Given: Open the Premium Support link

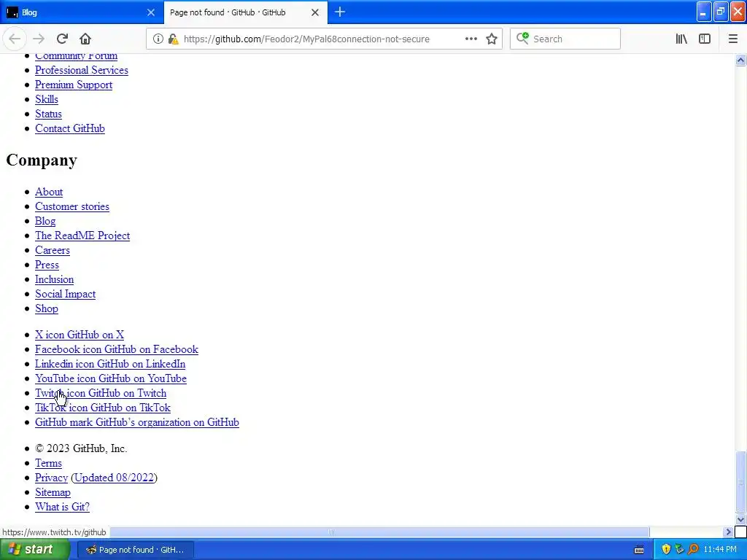Looking at the screenshot, I should coord(74,85).
